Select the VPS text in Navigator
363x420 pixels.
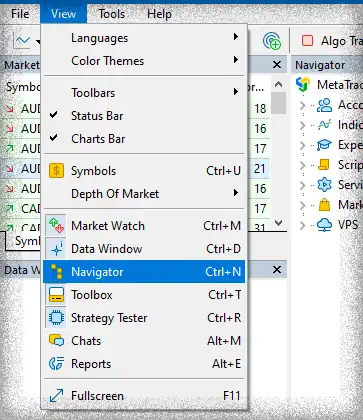coord(348,225)
